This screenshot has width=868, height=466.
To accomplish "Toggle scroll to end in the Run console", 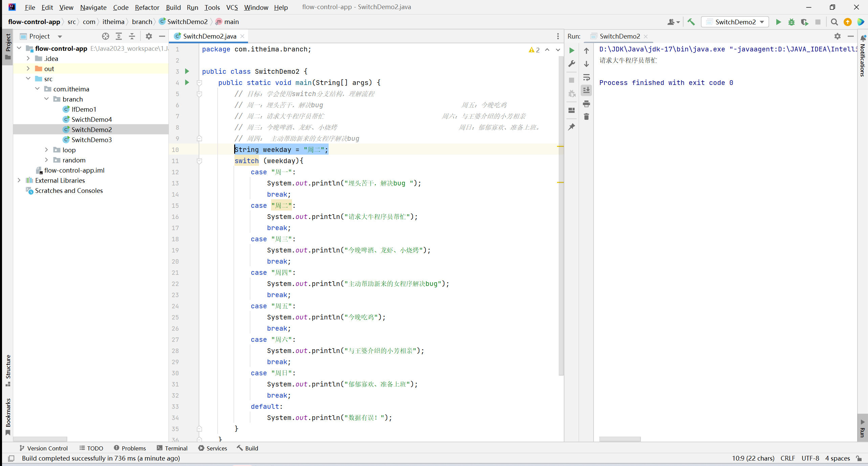I will (x=586, y=90).
